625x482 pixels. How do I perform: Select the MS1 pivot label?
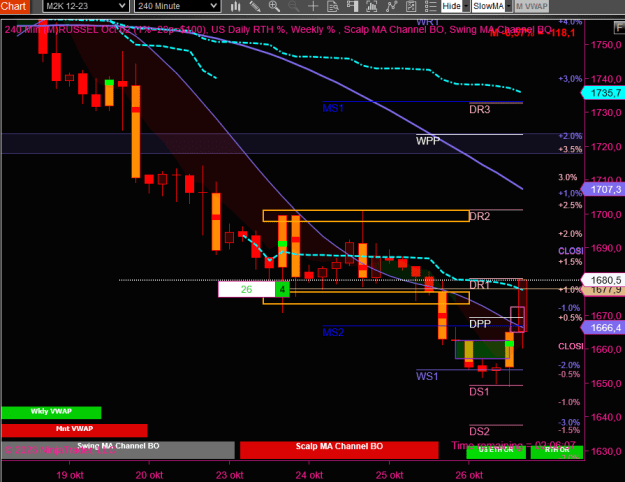click(333, 108)
